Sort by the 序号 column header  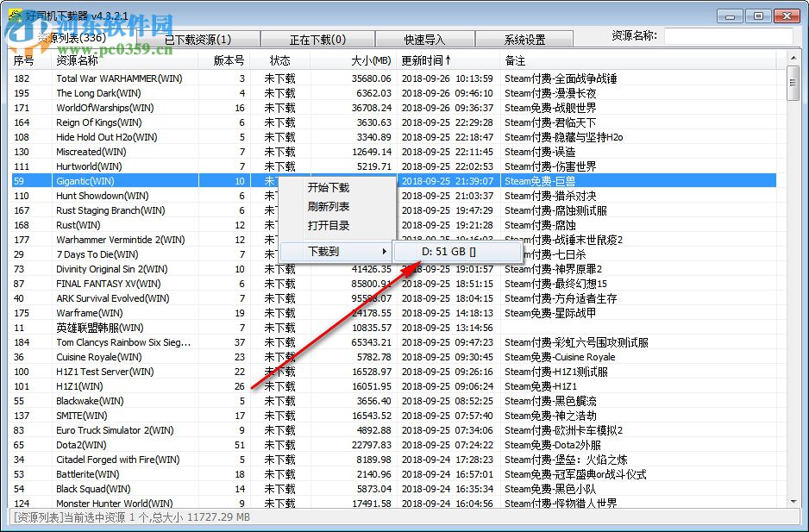(30, 60)
